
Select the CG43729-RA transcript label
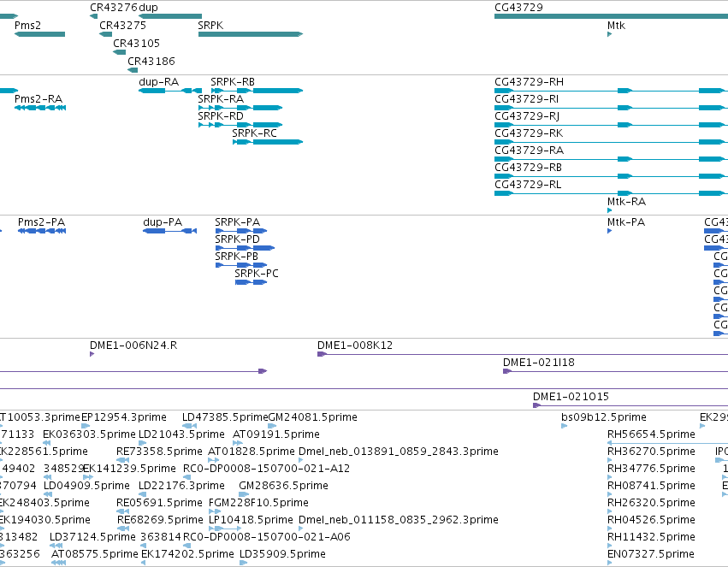530,151
